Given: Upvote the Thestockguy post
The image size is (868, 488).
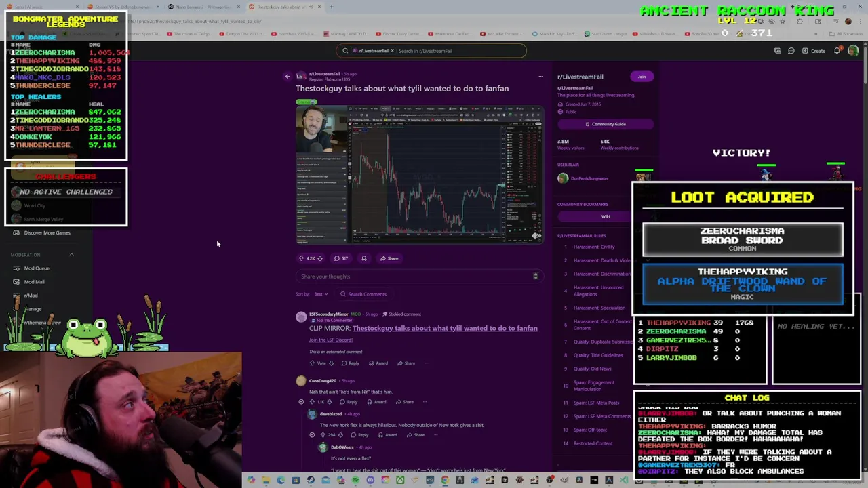Looking at the screenshot, I should pos(301,258).
